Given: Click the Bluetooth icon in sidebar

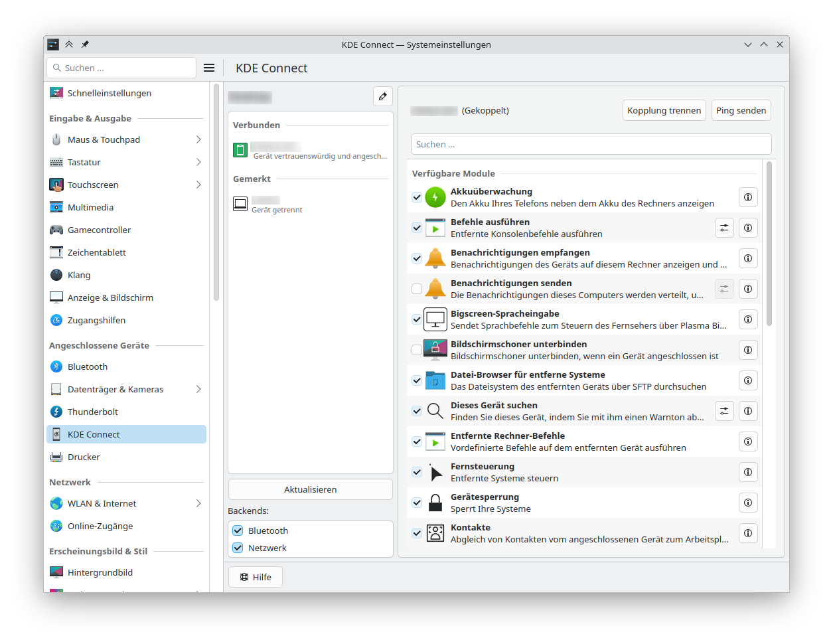Looking at the screenshot, I should point(56,366).
